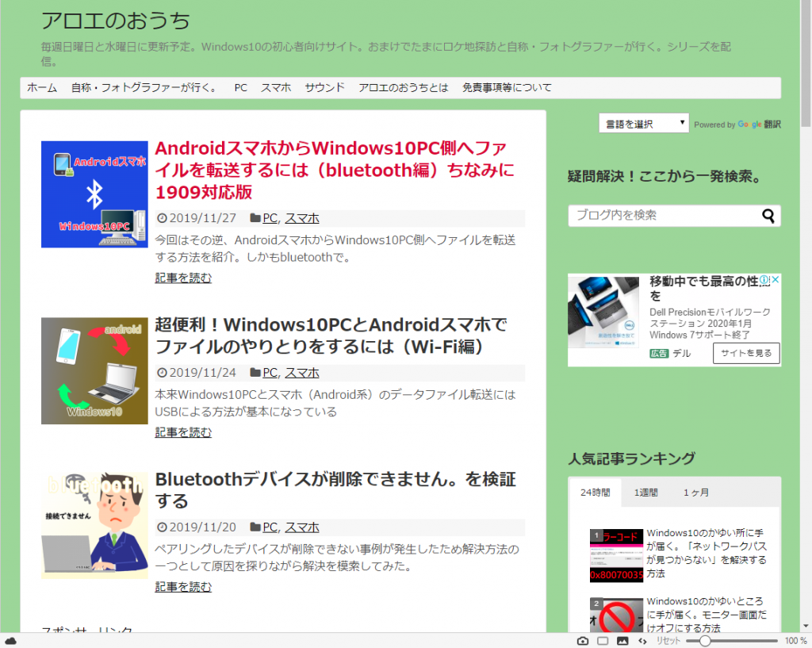Viewport: 812px width, 648px height.
Task: Close the Dell advertisement with X icon
Action: (x=776, y=281)
